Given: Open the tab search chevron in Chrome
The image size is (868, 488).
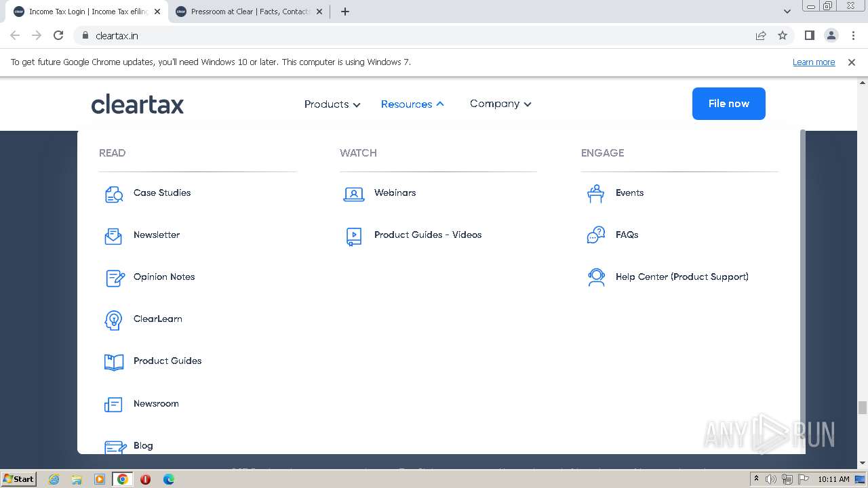Looking at the screenshot, I should point(787,12).
